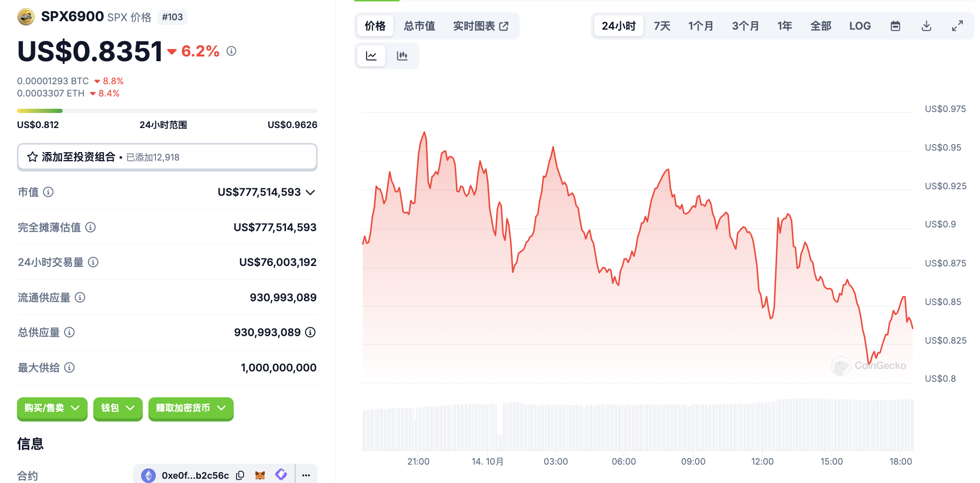Image resolution: width=980 pixels, height=483 pixels.
Task: Open the 赚取加密货币 dropdown
Action: [x=191, y=408]
